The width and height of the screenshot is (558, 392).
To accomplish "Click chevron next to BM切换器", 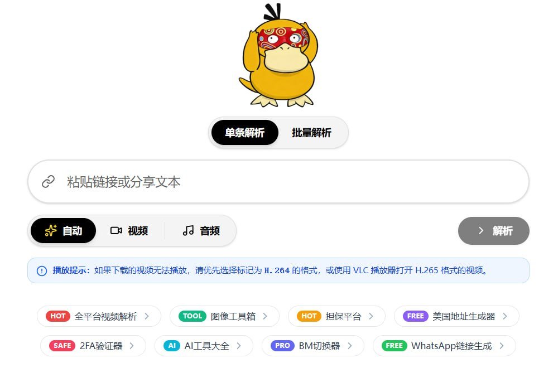I will click(350, 345).
